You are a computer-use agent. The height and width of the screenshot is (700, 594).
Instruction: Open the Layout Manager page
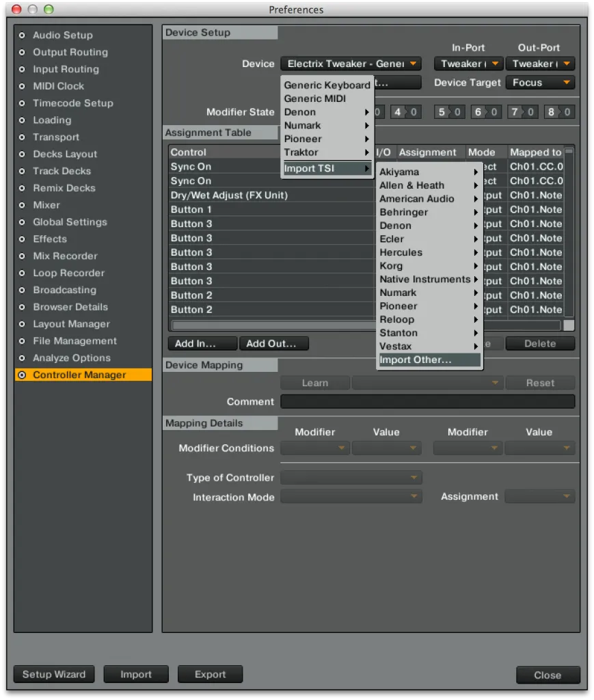click(x=71, y=323)
